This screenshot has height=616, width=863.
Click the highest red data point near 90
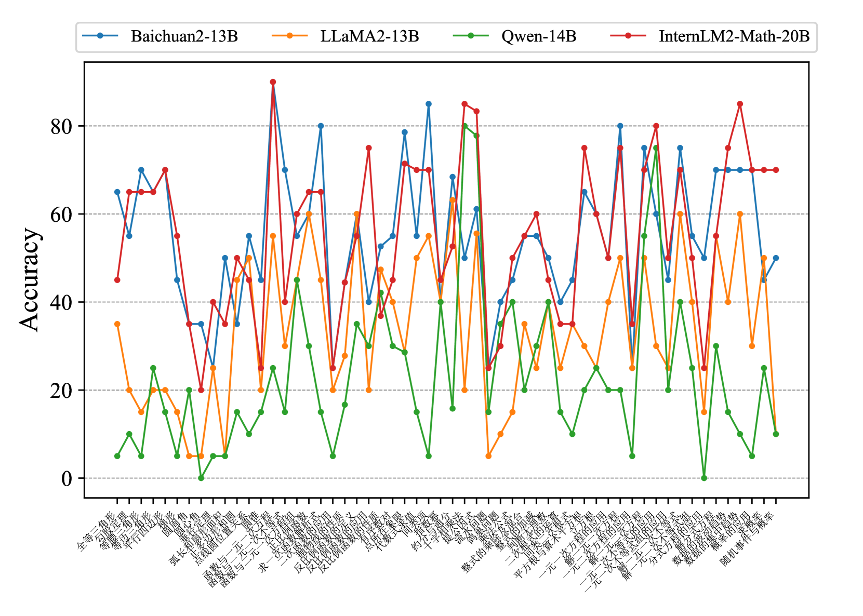click(x=273, y=82)
